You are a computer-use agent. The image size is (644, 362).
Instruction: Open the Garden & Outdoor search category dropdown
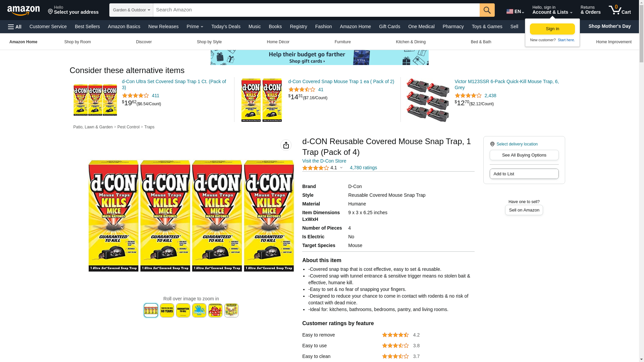point(131,10)
